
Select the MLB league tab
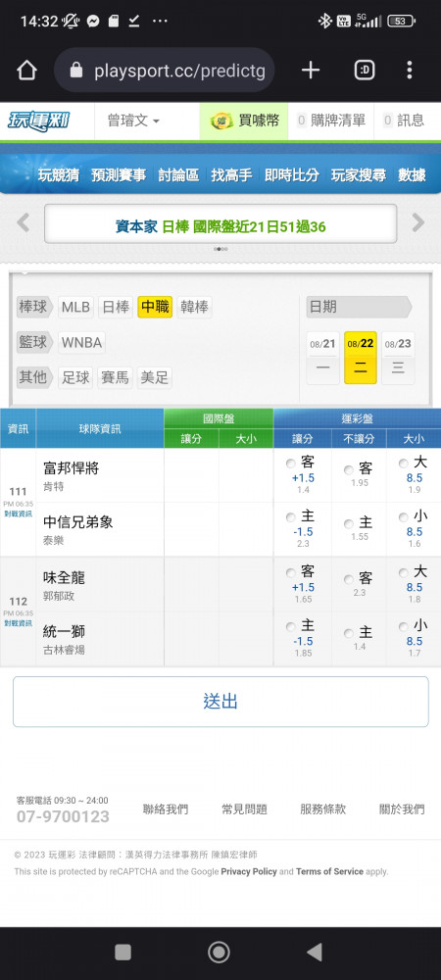click(x=75, y=307)
